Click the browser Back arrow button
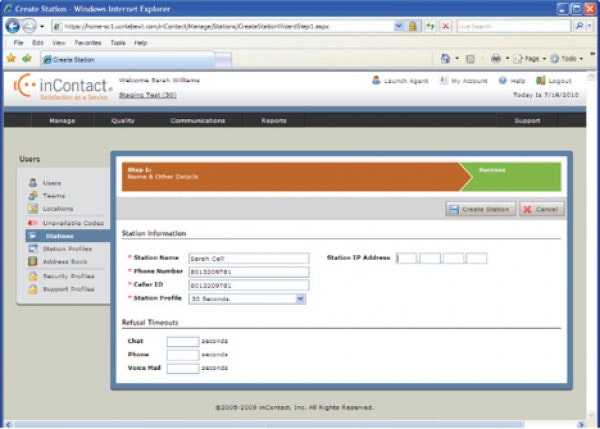600x429 pixels. [x=13, y=26]
